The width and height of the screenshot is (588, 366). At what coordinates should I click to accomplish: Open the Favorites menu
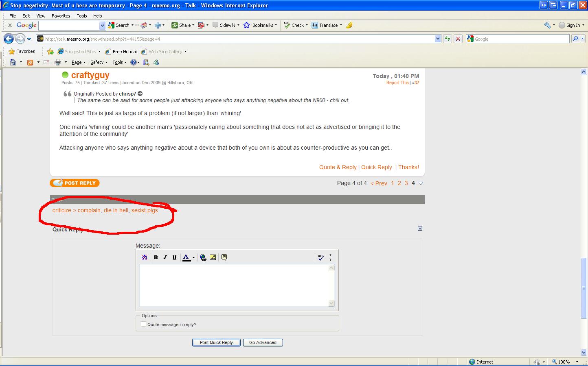[61, 16]
